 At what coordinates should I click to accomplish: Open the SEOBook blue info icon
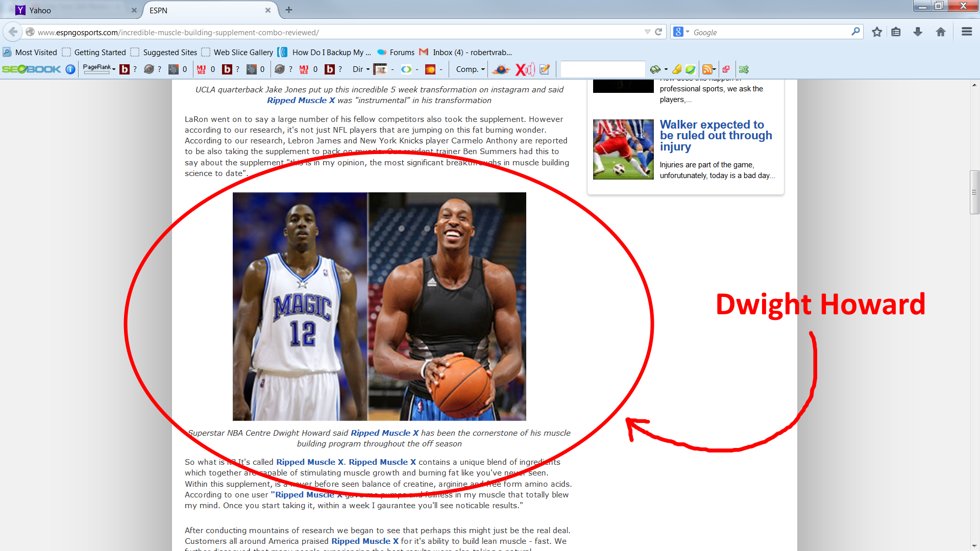tap(70, 69)
